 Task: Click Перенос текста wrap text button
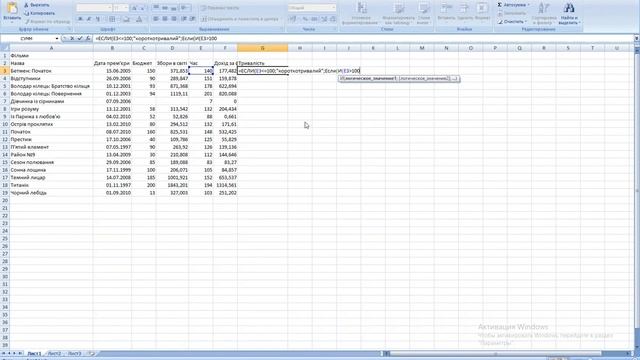[x=220, y=8]
